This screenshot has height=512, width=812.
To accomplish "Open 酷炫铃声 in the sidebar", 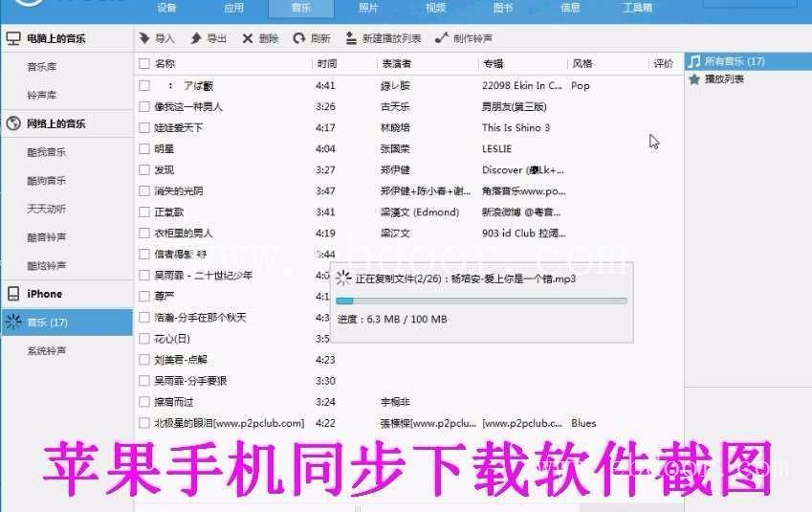I will (x=47, y=266).
